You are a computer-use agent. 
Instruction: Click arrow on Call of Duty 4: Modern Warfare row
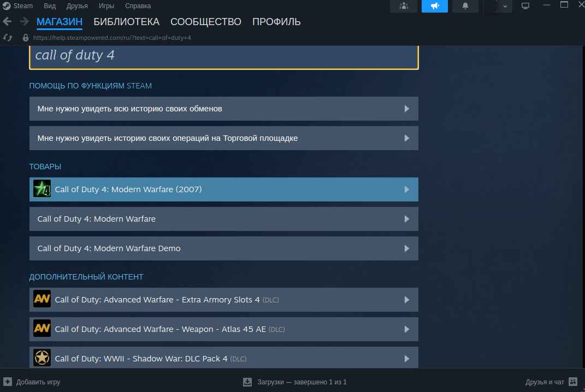[x=407, y=219]
